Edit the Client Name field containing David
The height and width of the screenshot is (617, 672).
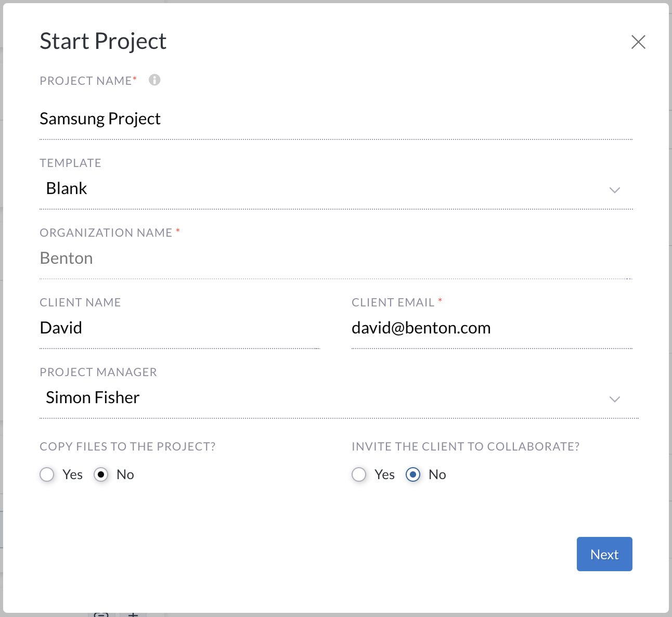[177, 328]
